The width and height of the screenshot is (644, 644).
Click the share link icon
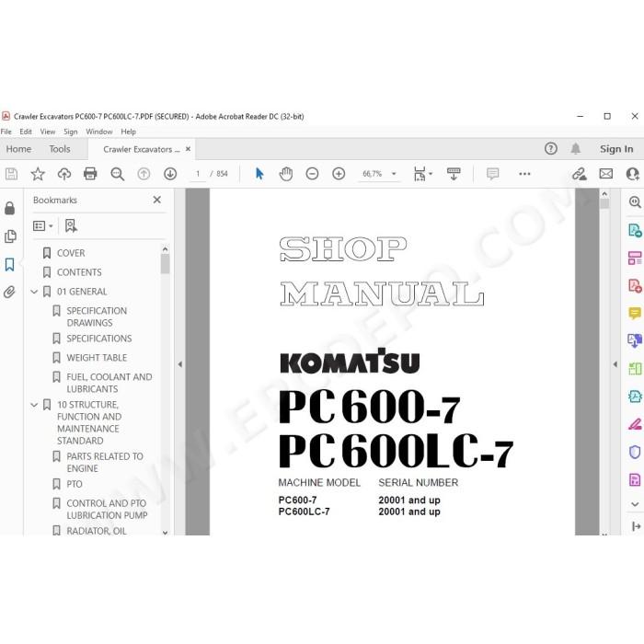580,174
